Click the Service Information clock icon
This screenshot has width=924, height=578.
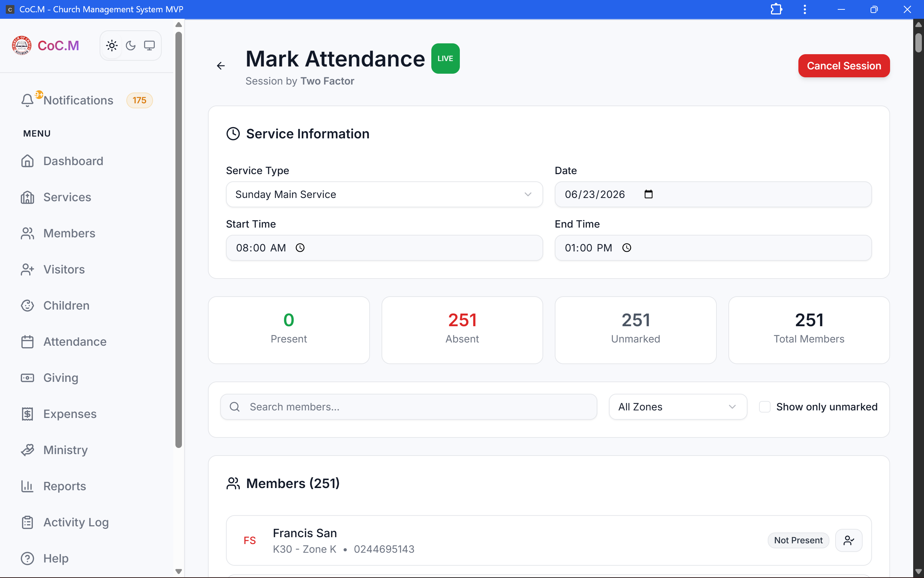233,134
